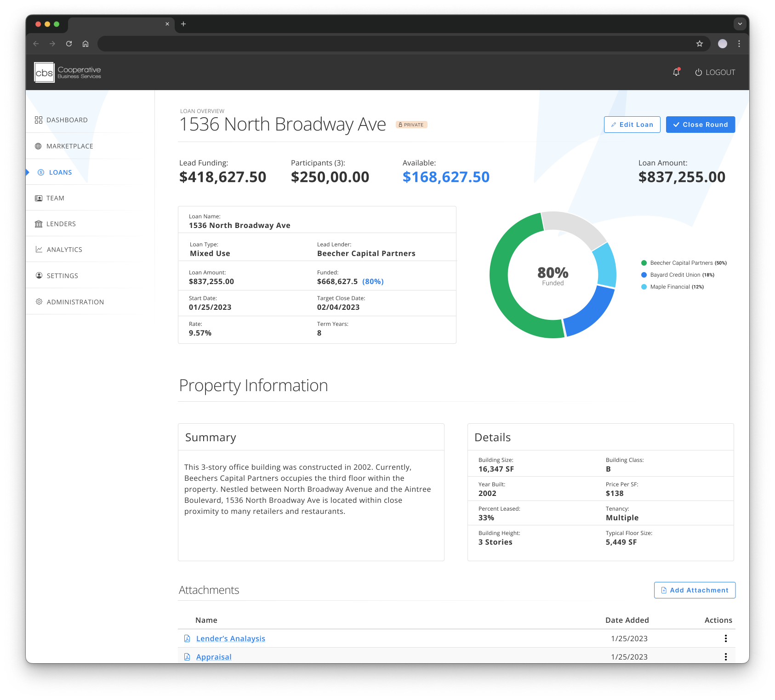The image size is (775, 700).
Task: Click the browser address bar
Action: click(x=395, y=44)
